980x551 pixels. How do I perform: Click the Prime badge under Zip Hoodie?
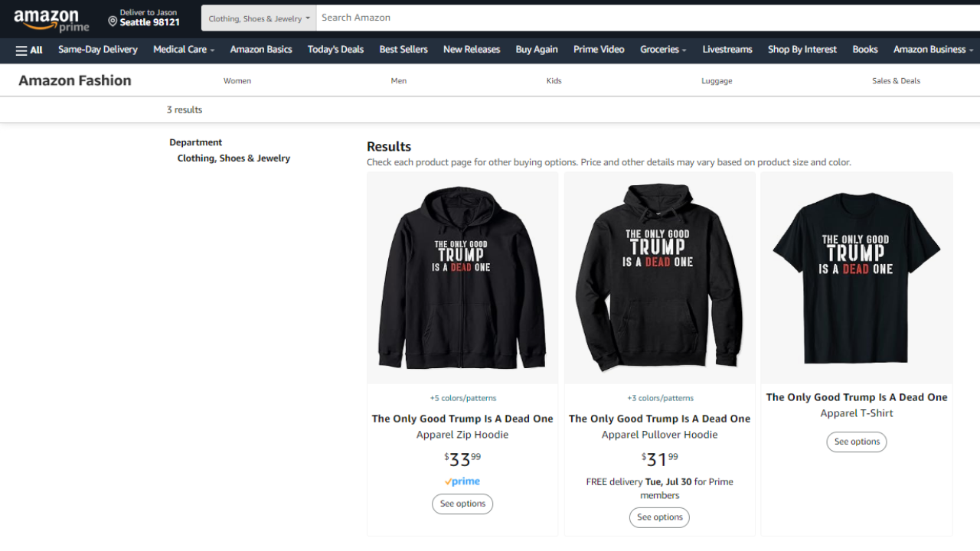click(x=462, y=481)
